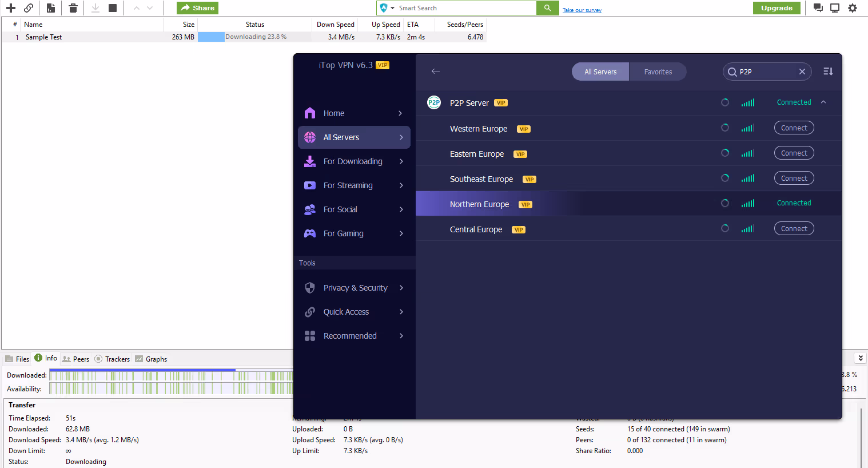This screenshot has width=868, height=468.
Task: Click the Sample Test download progress bar
Action: click(254, 37)
